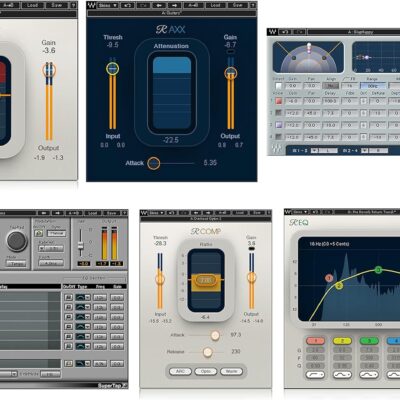Click the Align button in Doubler
400x400 pixels.
click(330, 86)
